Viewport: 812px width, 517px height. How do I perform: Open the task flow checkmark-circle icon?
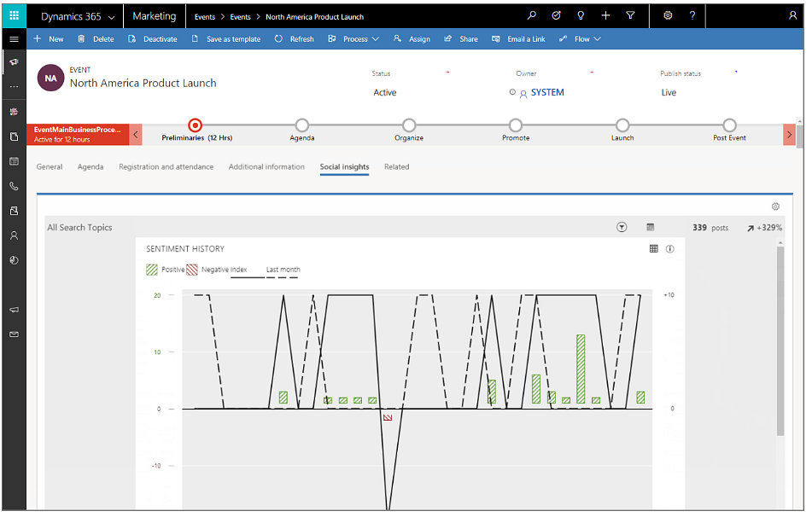point(556,15)
